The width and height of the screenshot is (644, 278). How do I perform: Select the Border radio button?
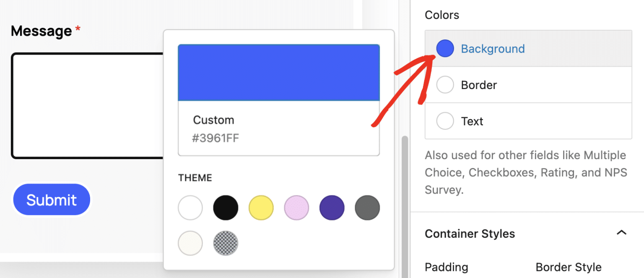pos(445,85)
